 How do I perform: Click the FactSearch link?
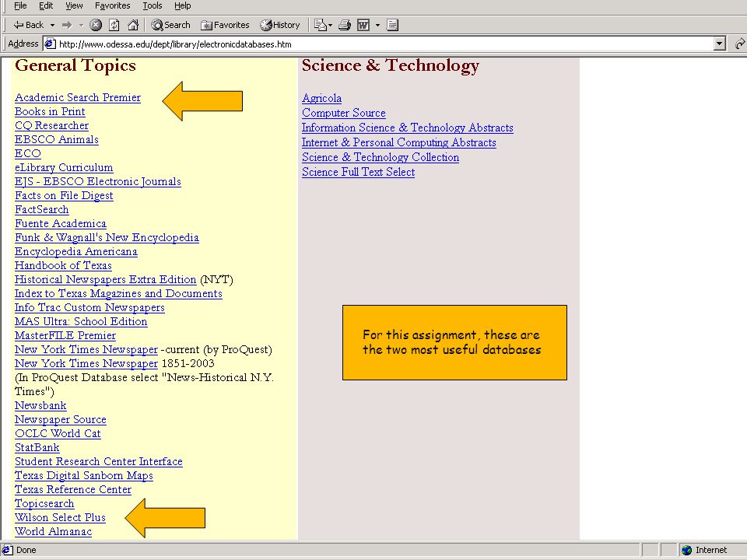click(41, 209)
